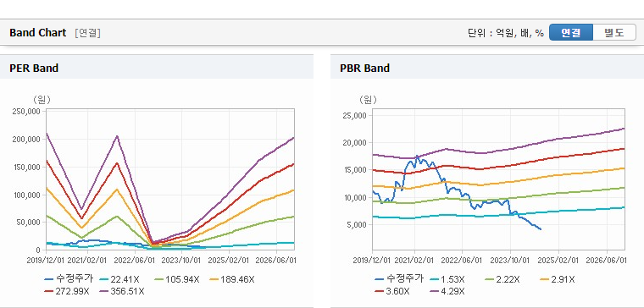Viewport: 644px width, 308px height.
Task: Toggle 3.60X series in PBR legend
Action: 392,291
